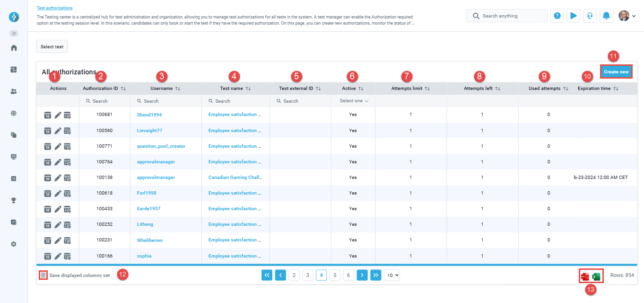Open the user avatar menu

627,16
